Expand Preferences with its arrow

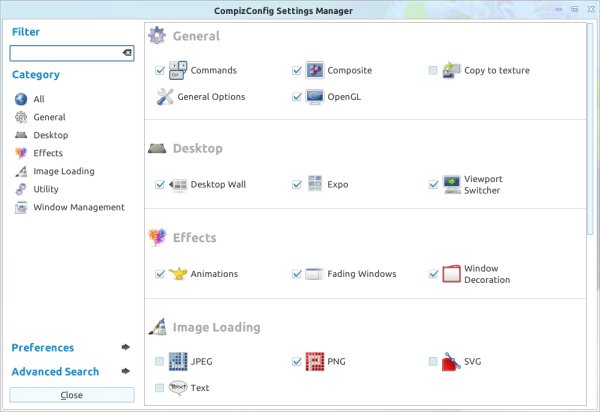click(x=126, y=347)
